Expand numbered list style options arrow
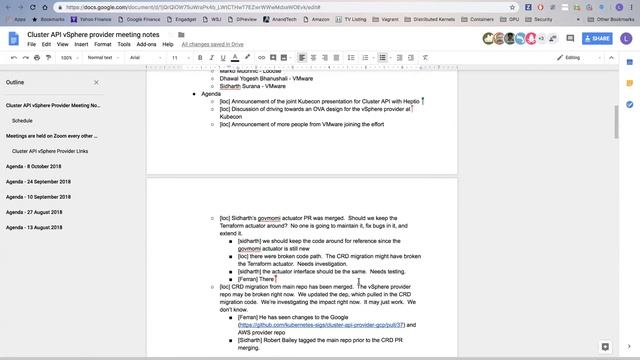This screenshot has height=360, width=640. coord(373,58)
